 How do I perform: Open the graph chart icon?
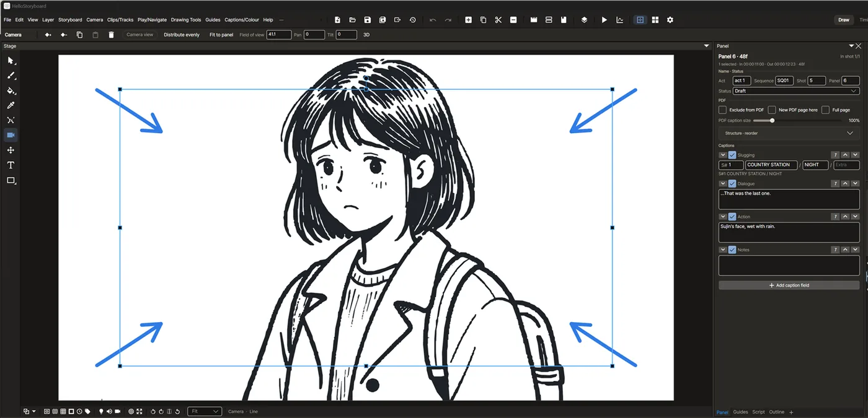619,20
